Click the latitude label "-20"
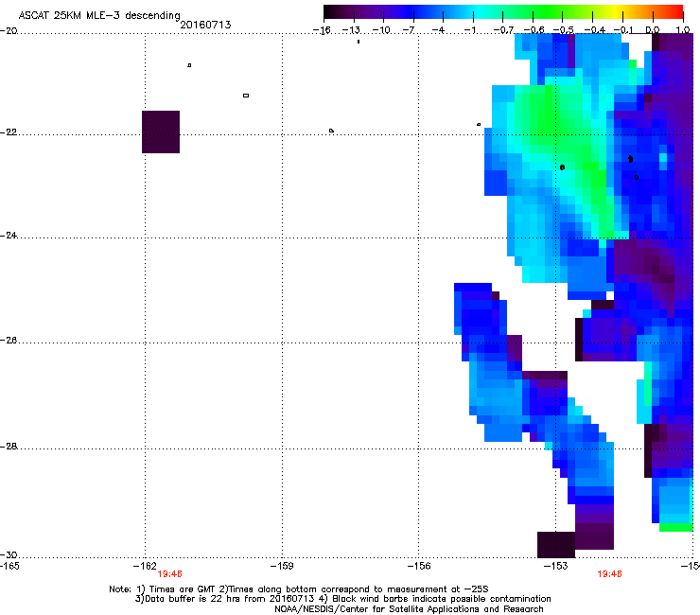The height and width of the screenshot is (615, 700). [x=9, y=31]
